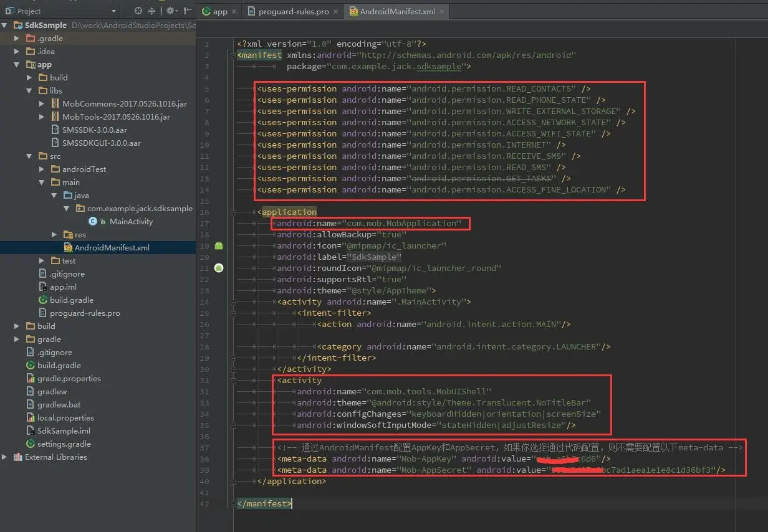Open the Project view dropdown
768x532 pixels.
pos(113,11)
